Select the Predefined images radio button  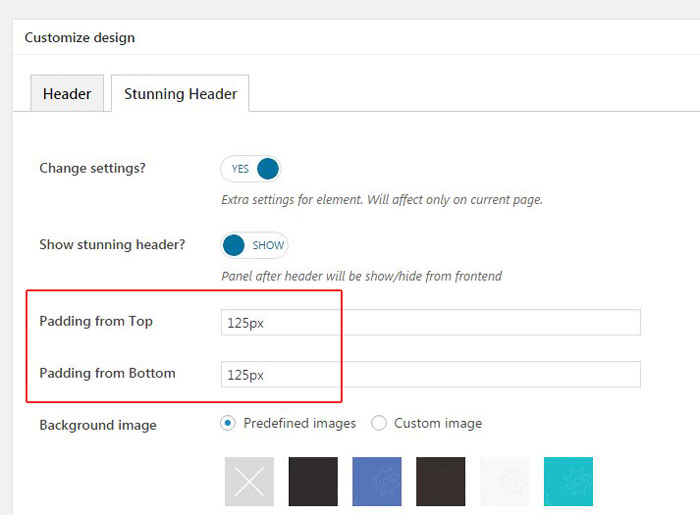pos(228,423)
